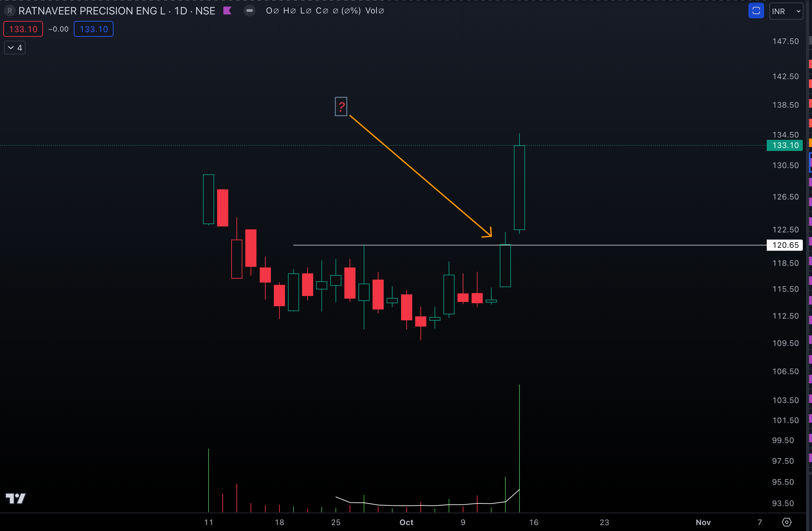Open the INR currency dropdown
Screen dimensions: 812x531
point(786,11)
